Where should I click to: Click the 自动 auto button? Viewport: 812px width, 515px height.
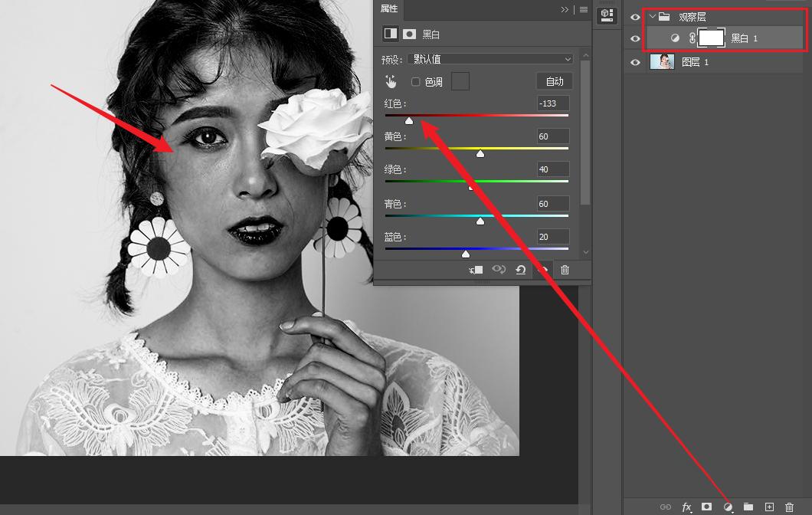click(554, 81)
